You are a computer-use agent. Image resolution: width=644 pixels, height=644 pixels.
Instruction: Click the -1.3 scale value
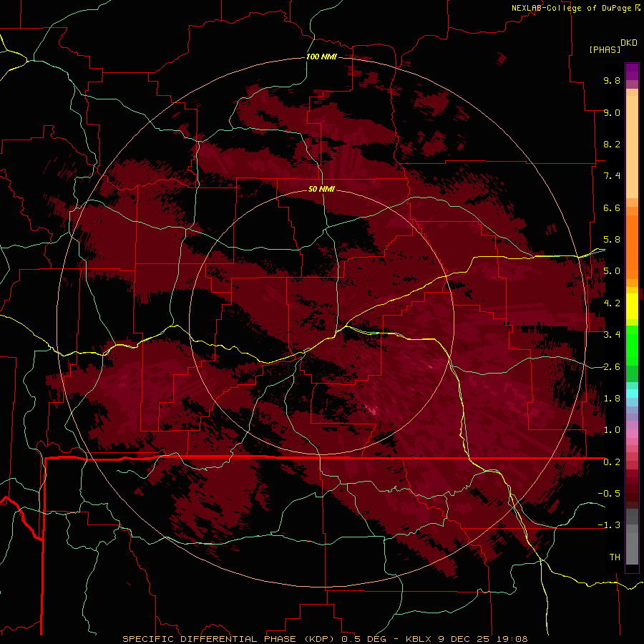pyautogui.click(x=609, y=525)
